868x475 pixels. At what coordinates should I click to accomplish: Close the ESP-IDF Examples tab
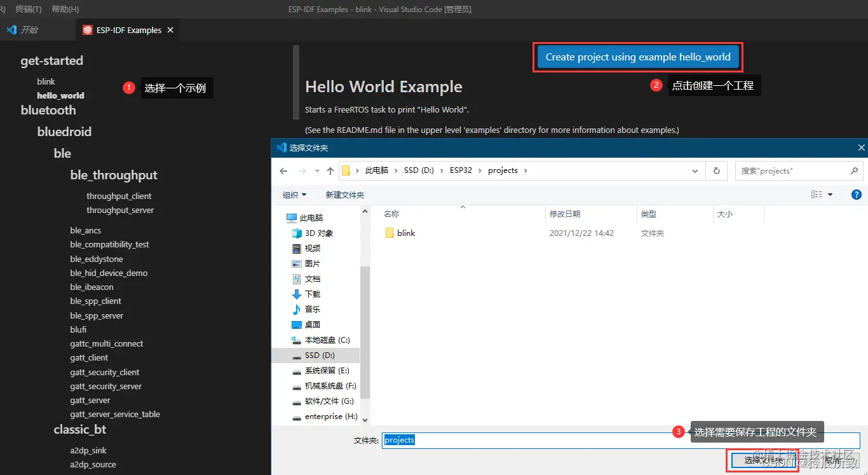click(170, 30)
